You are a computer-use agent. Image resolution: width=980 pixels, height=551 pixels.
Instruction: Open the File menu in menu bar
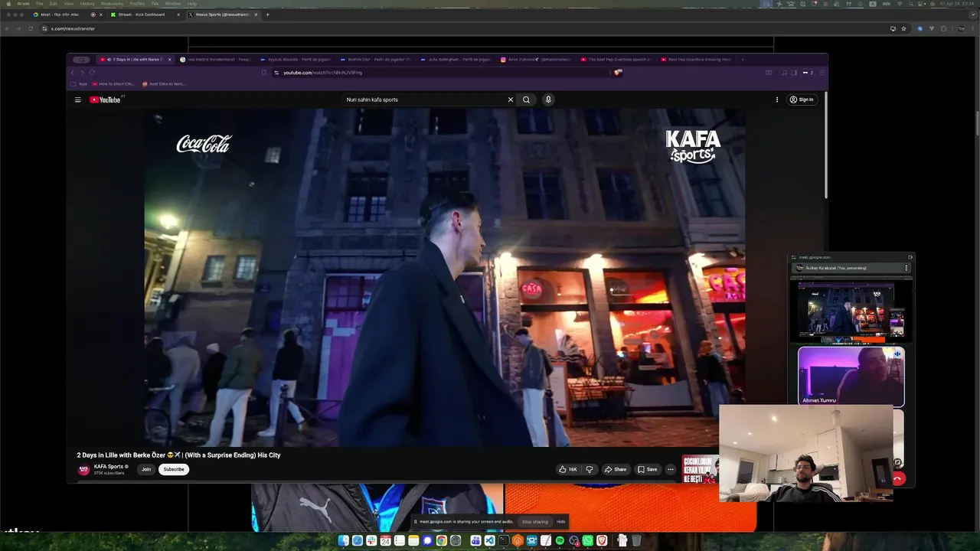point(39,4)
